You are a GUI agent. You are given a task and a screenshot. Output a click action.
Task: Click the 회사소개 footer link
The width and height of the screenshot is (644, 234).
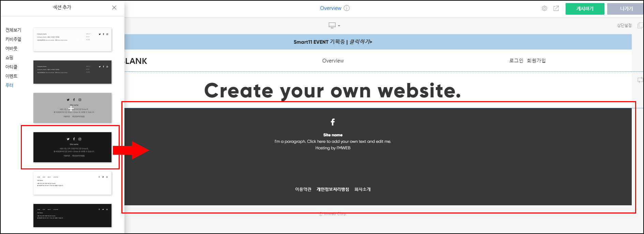tap(362, 189)
